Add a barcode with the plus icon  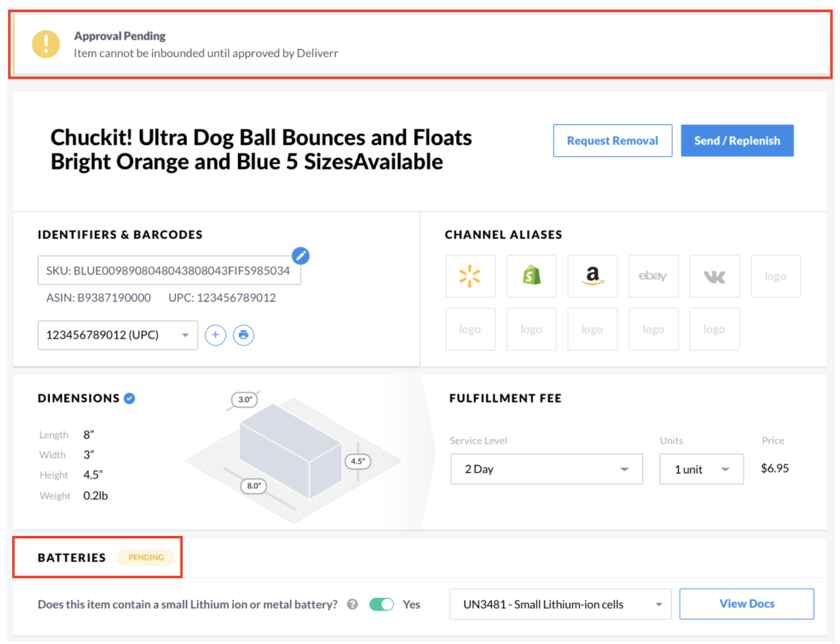216,335
